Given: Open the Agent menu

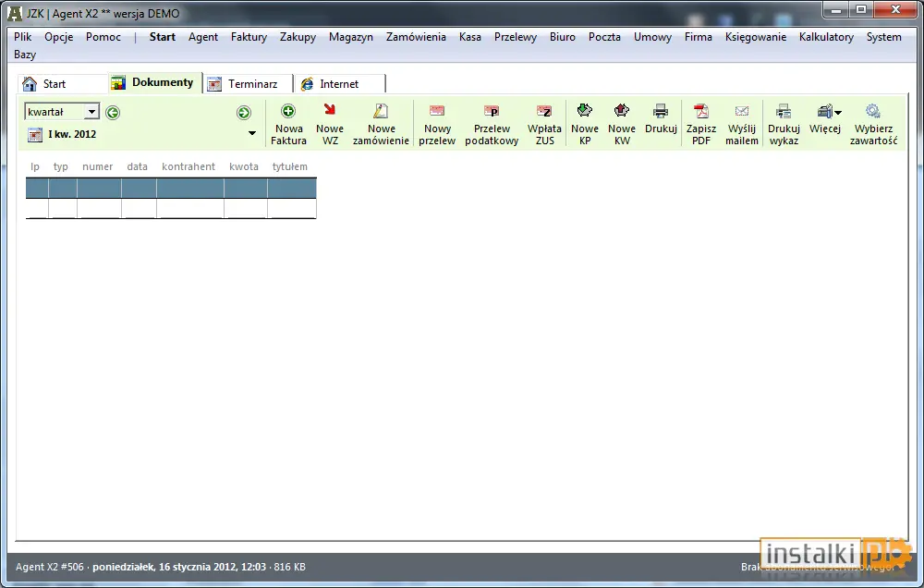Looking at the screenshot, I should (x=202, y=37).
